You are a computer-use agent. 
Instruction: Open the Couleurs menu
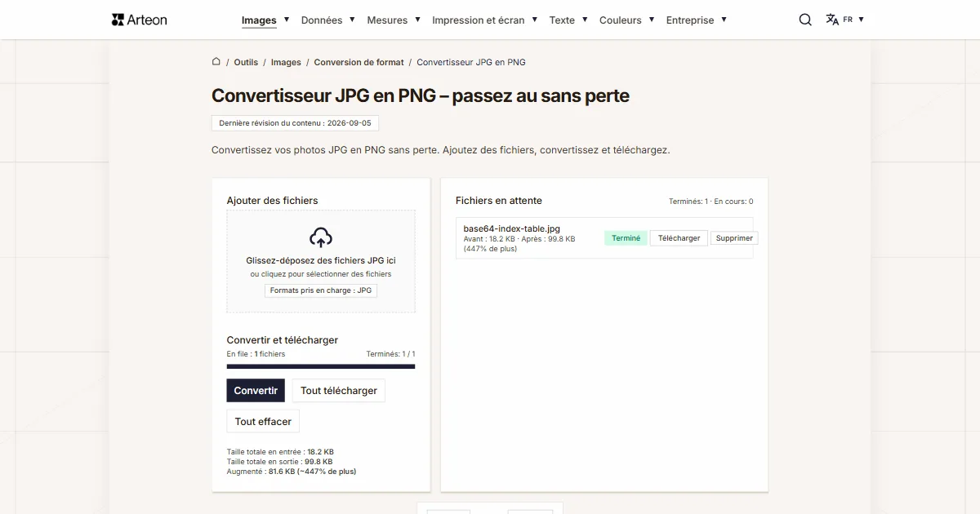[621, 20]
